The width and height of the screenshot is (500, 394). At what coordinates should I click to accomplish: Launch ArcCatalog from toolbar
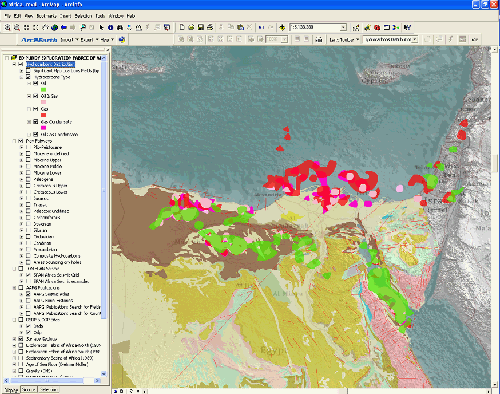coord(367,28)
